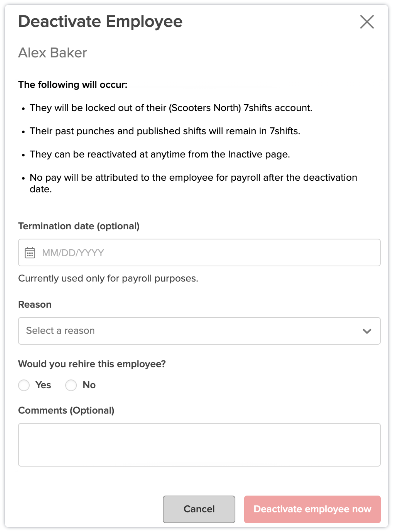Expand the deactivation reason list
Viewport: 393px width, 532px height.
(x=199, y=330)
